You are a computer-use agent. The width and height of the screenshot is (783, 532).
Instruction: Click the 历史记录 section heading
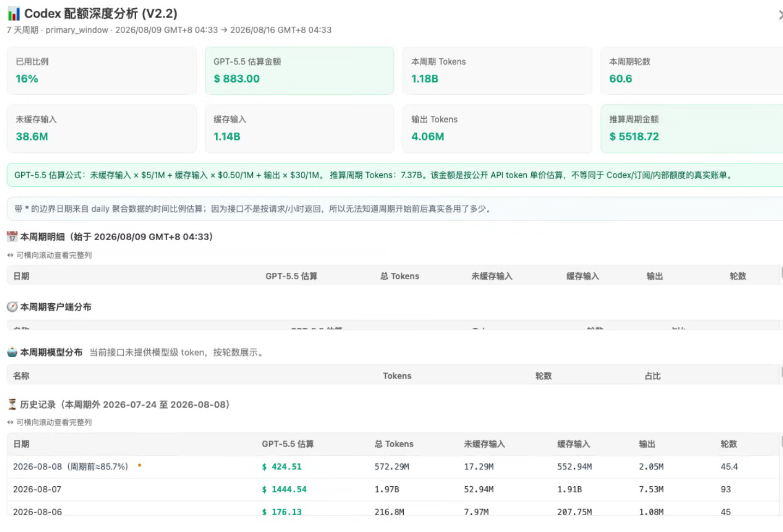125,404
